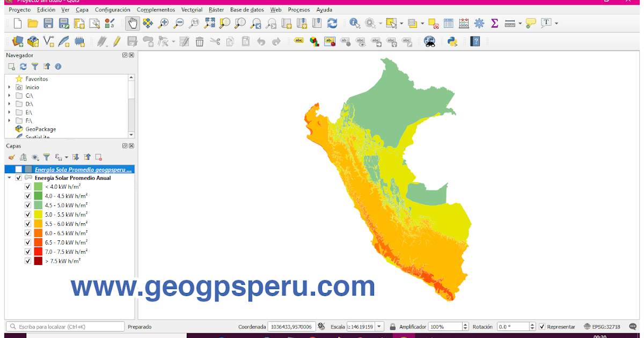Open the field calculator abacus icon

(464, 23)
